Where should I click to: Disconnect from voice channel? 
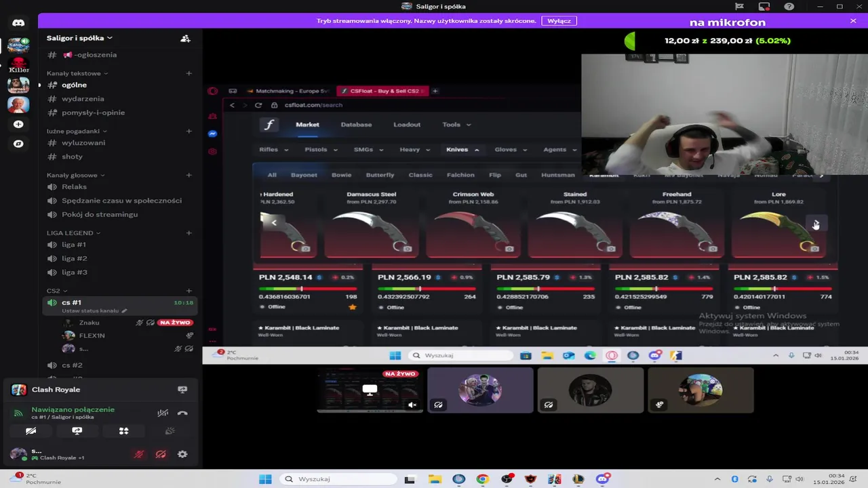182,413
